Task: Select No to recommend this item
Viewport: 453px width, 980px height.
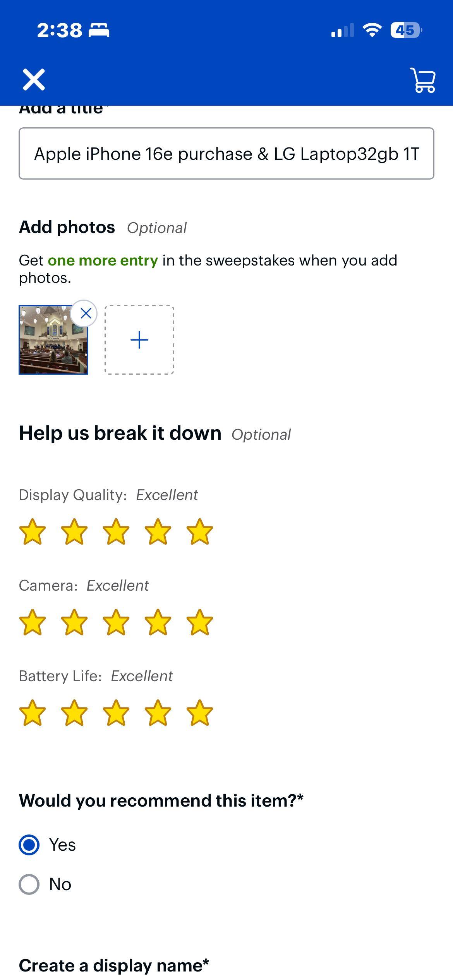Action: pyautogui.click(x=29, y=884)
